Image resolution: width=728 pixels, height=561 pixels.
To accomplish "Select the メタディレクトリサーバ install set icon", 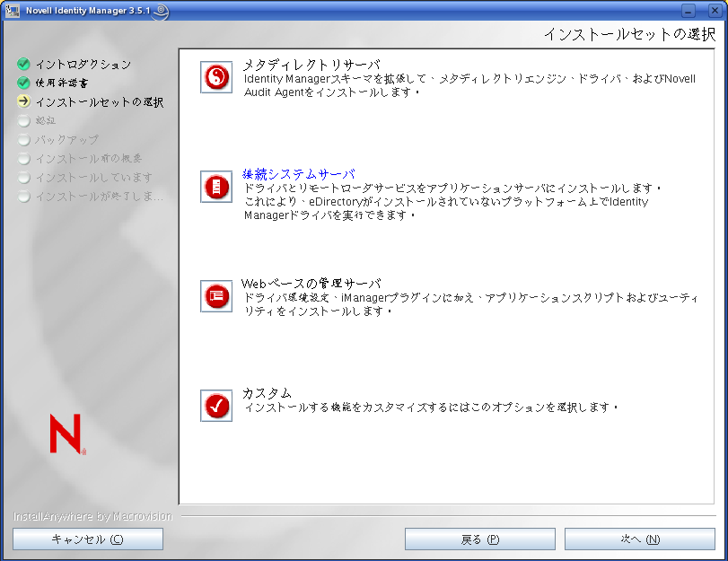I will tap(215, 78).
